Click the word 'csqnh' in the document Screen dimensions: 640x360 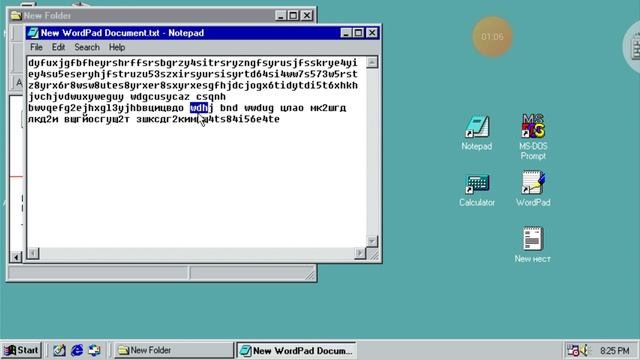click(211, 97)
